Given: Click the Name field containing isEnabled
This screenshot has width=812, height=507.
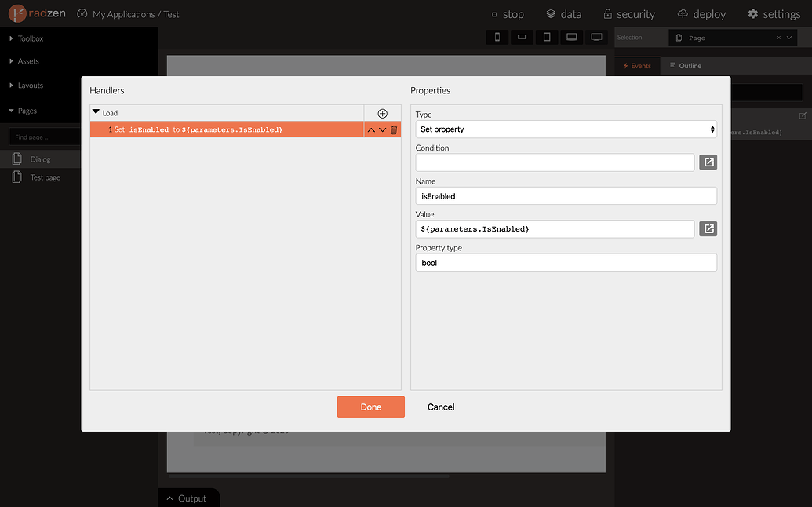Looking at the screenshot, I should 566,196.
